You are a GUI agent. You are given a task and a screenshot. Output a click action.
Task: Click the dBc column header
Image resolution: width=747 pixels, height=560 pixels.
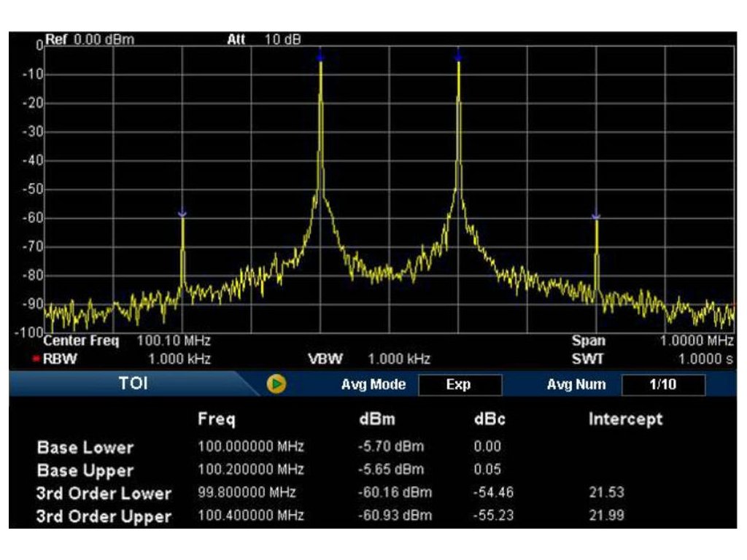489,419
